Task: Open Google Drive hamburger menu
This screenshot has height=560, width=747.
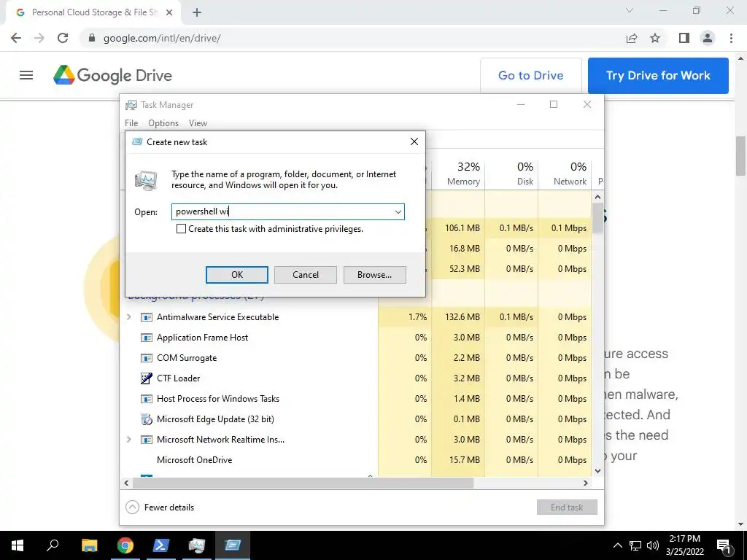Action: click(26, 75)
